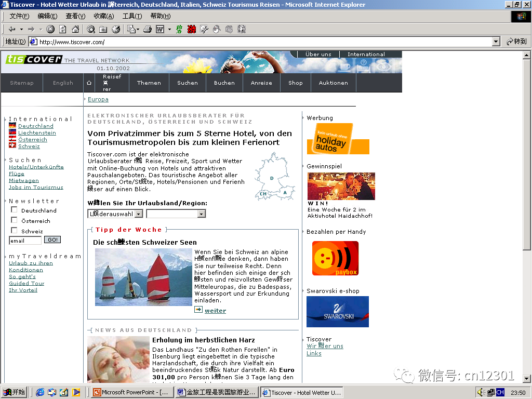Click the Über uns header link
Viewport: 532px width, 399px height.
coord(318,54)
